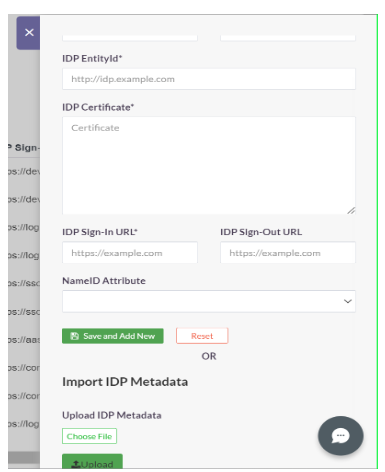The height and width of the screenshot is (472, 385).
Task: Click the partially visible top-left input field
Action: pyautogui.click(x=130, y=38)
